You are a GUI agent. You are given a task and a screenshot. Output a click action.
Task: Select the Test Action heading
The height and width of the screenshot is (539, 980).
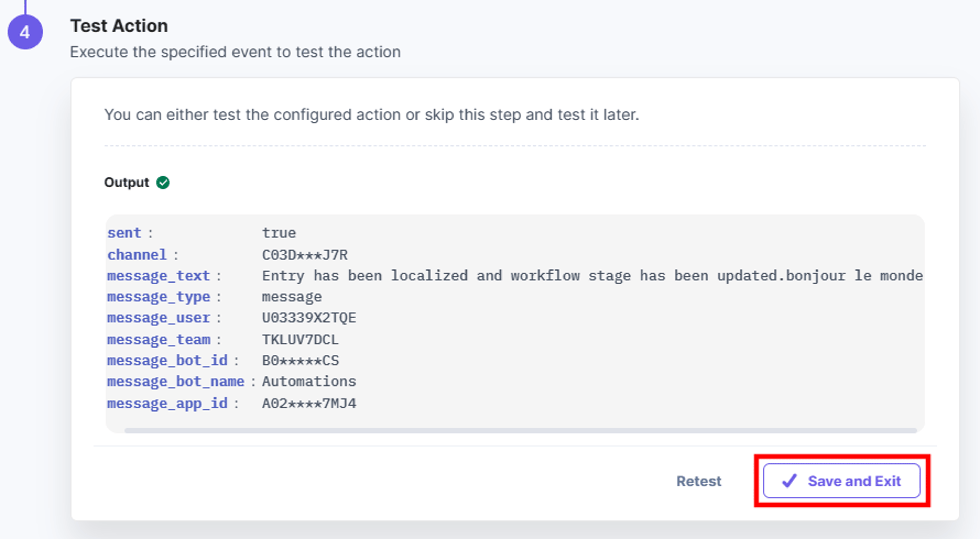click(x=119, y=26)
